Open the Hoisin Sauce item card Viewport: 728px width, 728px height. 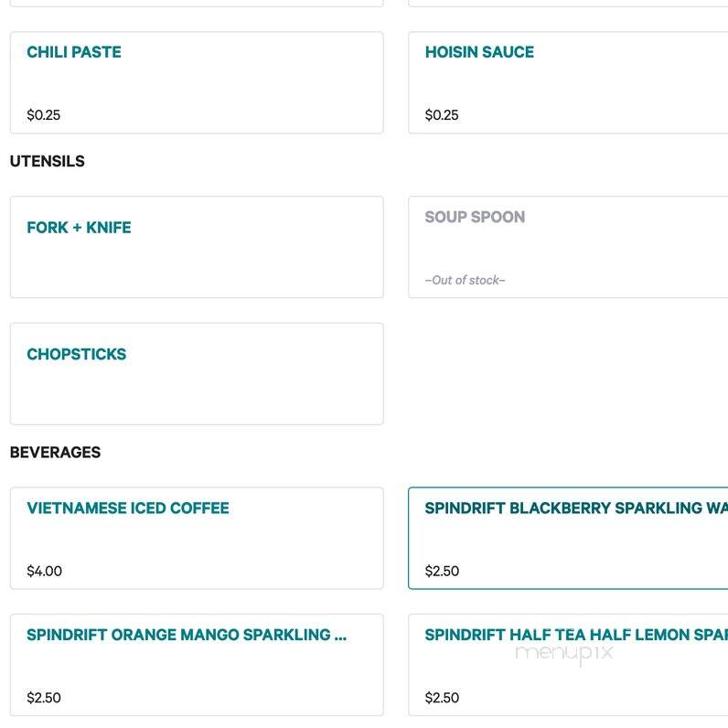(568, 82)
